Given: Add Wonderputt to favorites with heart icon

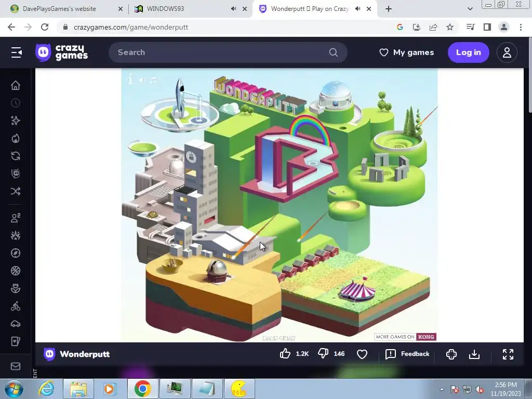Looking at the screenshot, I should click(362, 354).
